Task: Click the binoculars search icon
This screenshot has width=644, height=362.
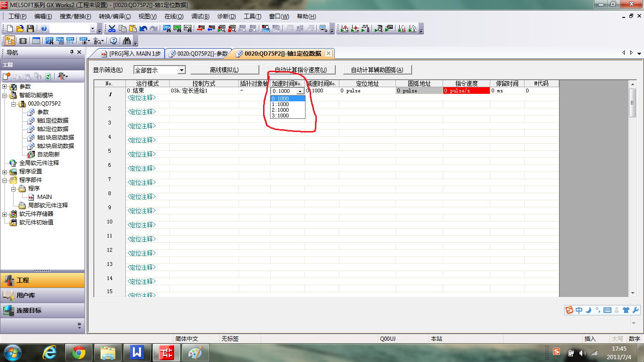Action: pos(126,41)
